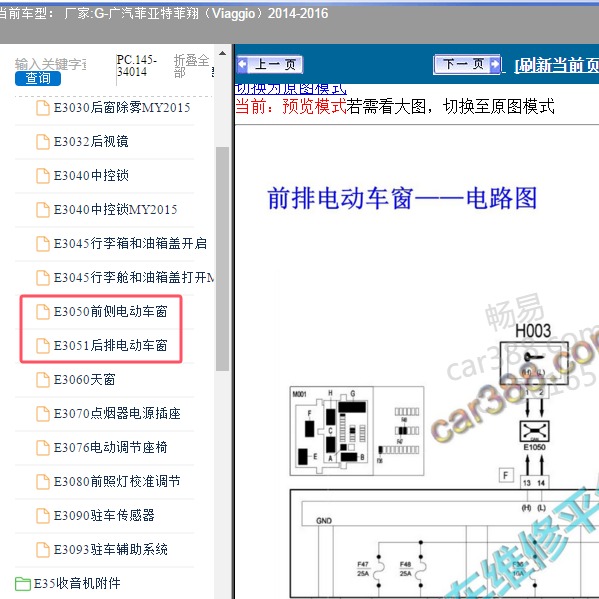This screenshot has height=599, width=599.
Task: Click 折叠全部 to collapse all
Action: [191, 66]
